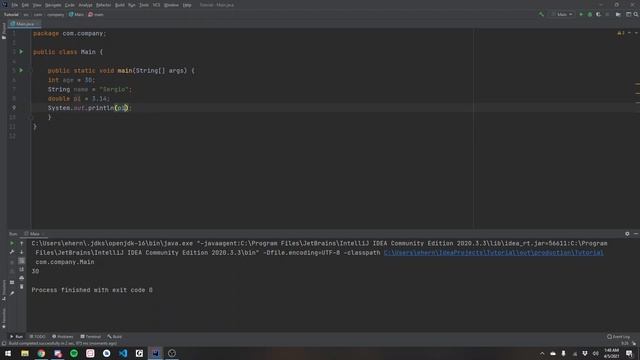Click the down arrow icon in Run panel
This screenshot has width=640, height=360.
pyautogui.click(x=22, y=252)
